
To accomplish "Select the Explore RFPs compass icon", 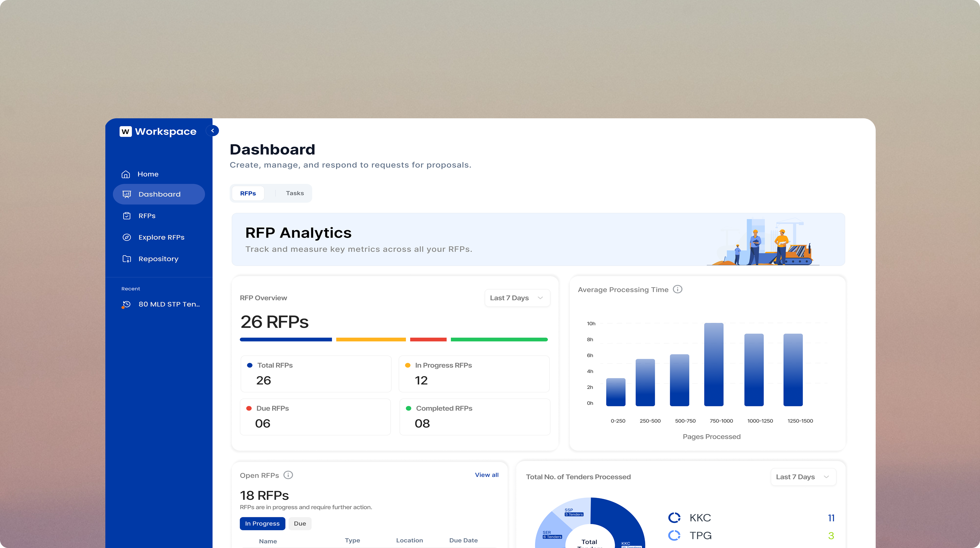I will (x=127, y=237).
